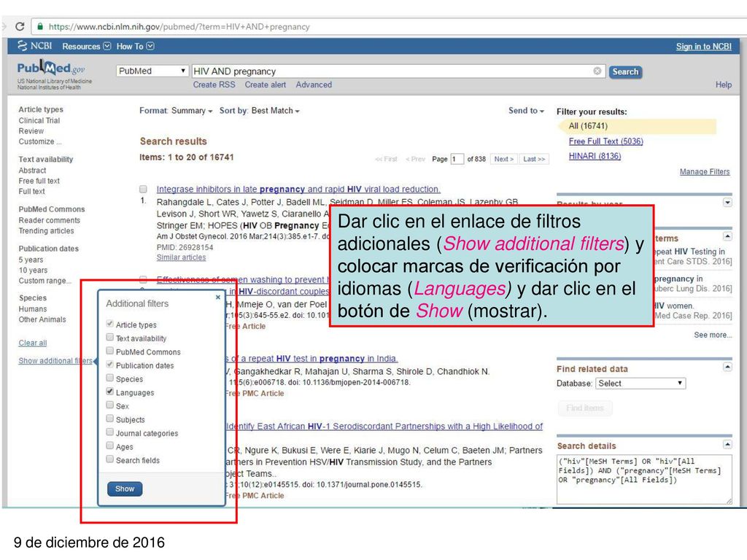Select the All (16741) filter
Image resolution: width=747 pixels, height=560 pixels.
click(x=588, y=126)
